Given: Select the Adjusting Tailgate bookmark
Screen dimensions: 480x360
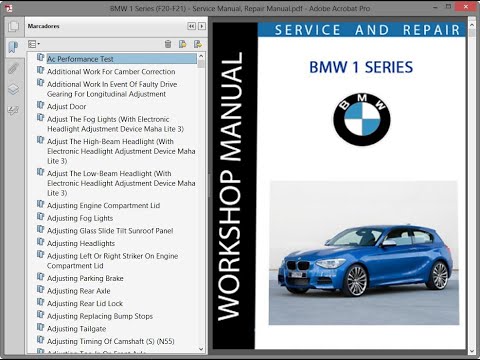Looking at the screenshot, I should [x=76, y=329].
